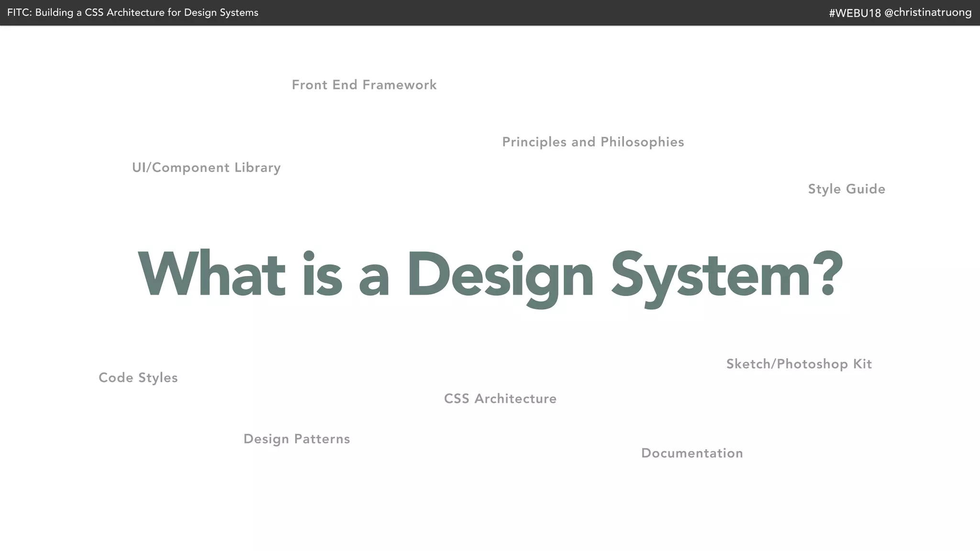The image size is (980, 551).
Task: Click the FITC presentation title in header
Action: [133, 13]
